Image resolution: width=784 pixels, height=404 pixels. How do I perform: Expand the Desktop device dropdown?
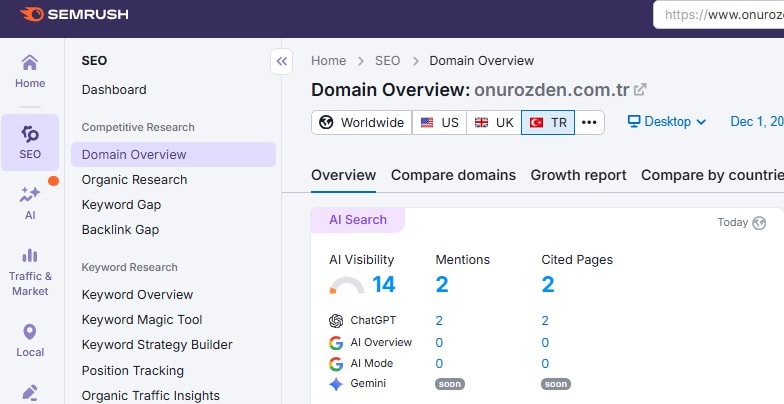[x=667, y=122]
